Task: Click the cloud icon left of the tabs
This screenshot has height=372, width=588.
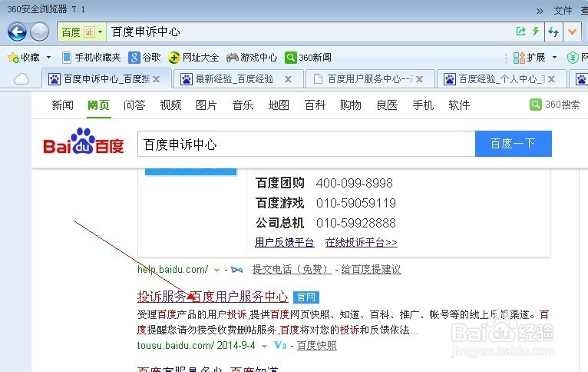Action: 21,79
